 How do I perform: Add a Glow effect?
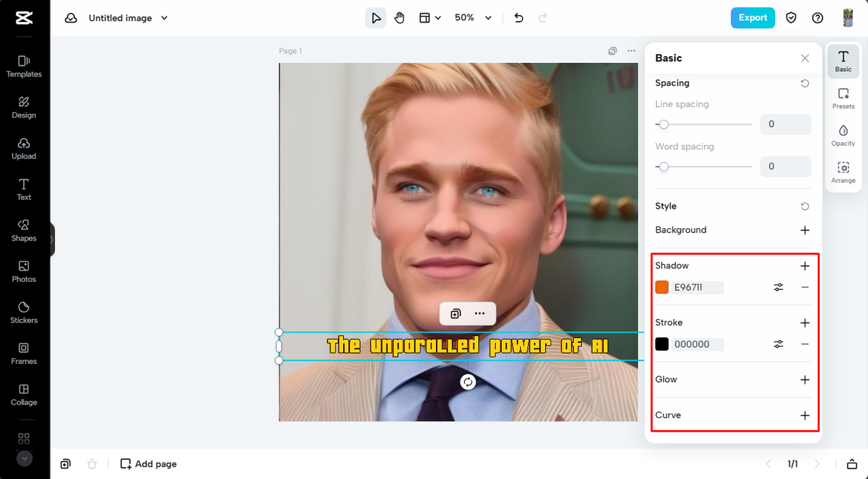point(805,380)
